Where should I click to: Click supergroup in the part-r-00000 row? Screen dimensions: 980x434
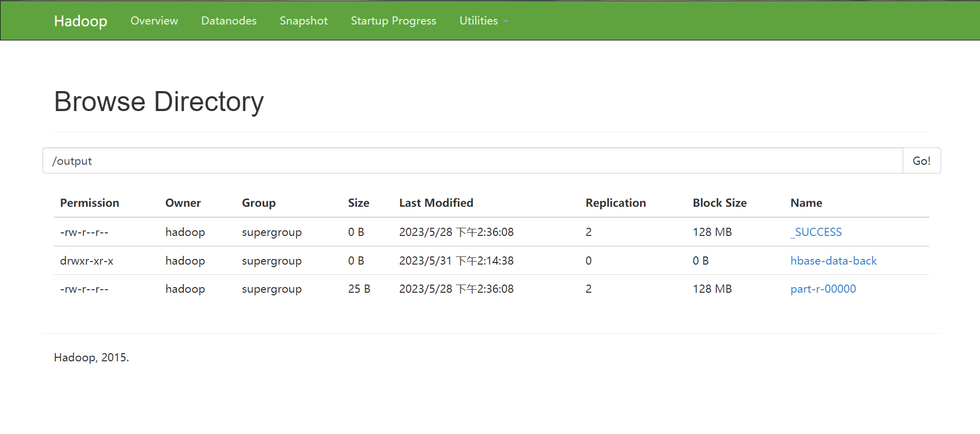[272, 289]
